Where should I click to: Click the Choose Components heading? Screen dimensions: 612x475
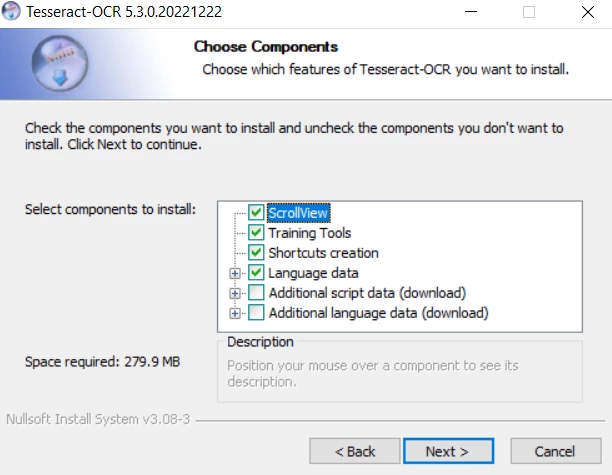point(266,46)
